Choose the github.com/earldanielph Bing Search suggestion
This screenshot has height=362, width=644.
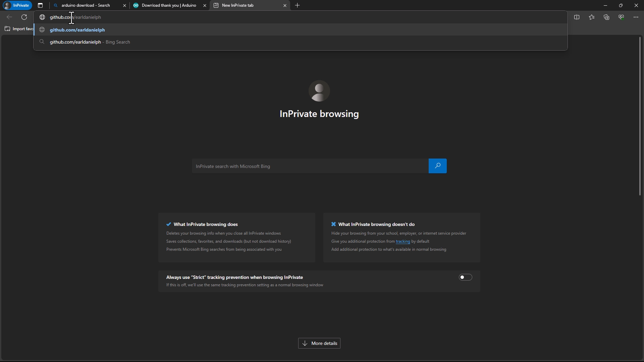(301, 42)
